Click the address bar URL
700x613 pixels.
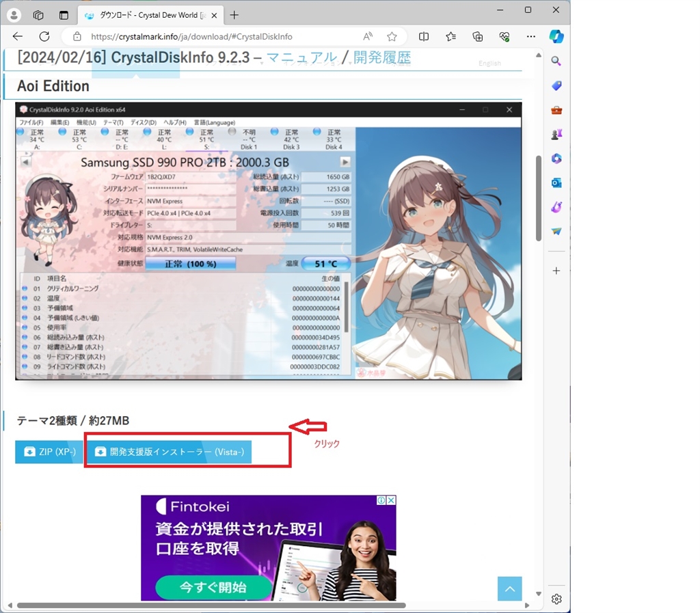point(191,37)
